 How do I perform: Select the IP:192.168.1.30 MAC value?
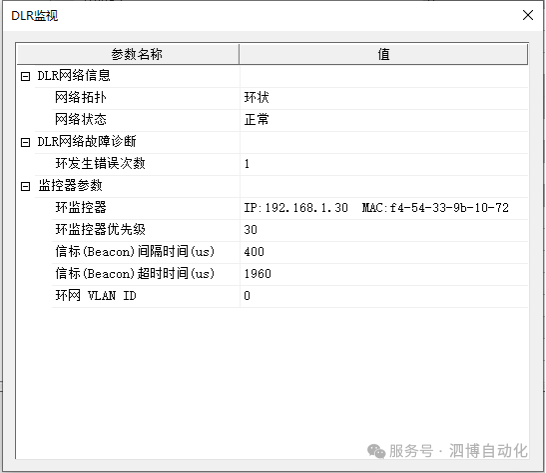[376, 208]
